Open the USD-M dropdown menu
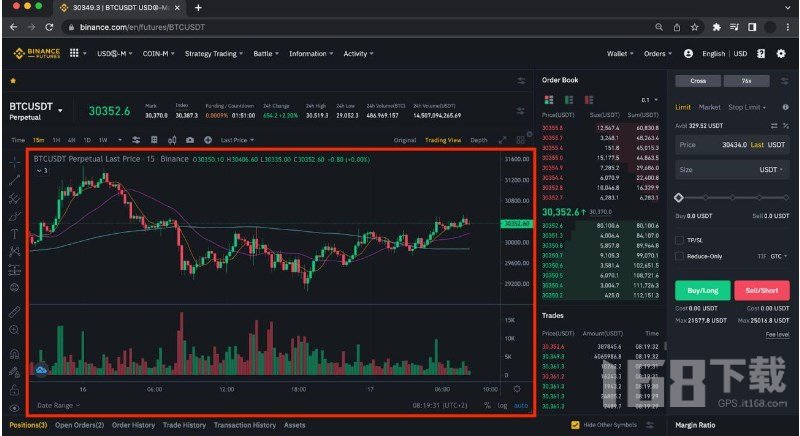Screen dimensions: 800x436 [x=115, y=54]
